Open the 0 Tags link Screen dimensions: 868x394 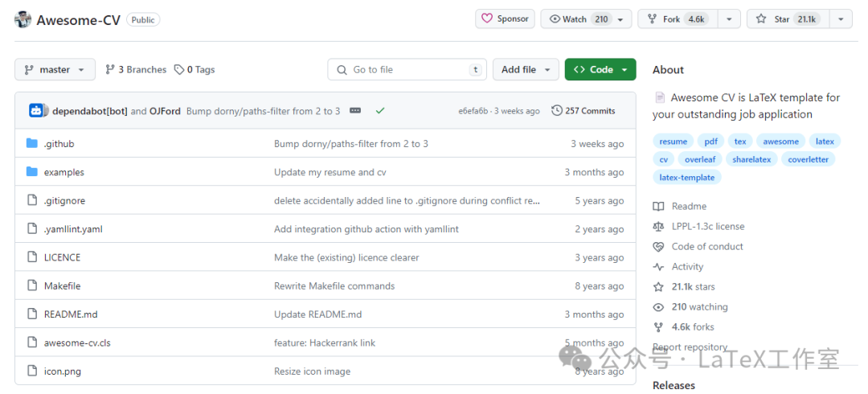coord(194,70)
